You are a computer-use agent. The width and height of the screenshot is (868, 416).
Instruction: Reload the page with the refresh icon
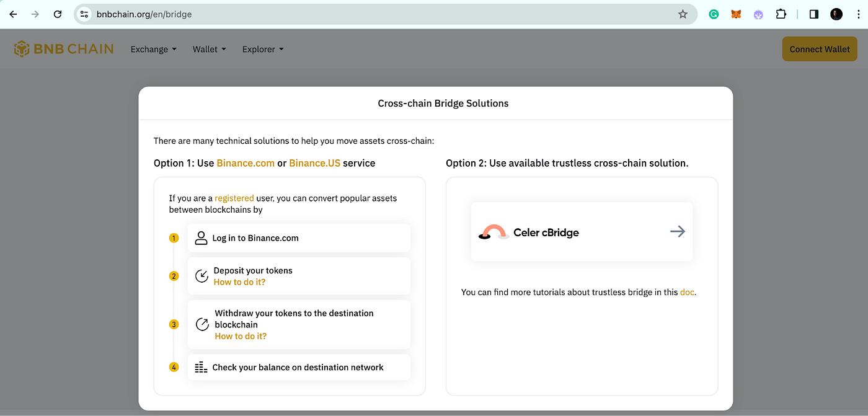coord(58,14)
